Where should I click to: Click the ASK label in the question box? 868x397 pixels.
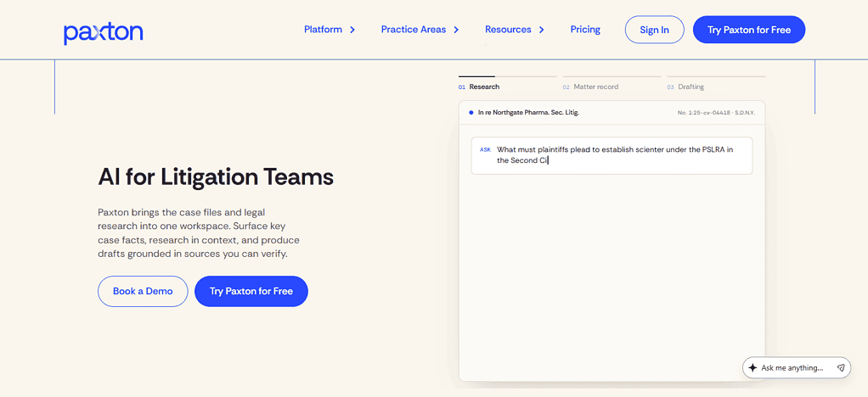(x=485, y=150)
